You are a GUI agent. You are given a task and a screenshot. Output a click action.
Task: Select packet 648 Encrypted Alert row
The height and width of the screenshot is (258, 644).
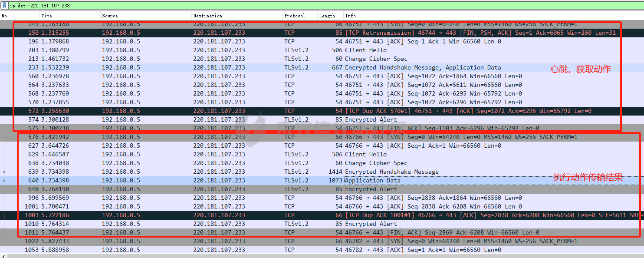[x=322, y=189]
